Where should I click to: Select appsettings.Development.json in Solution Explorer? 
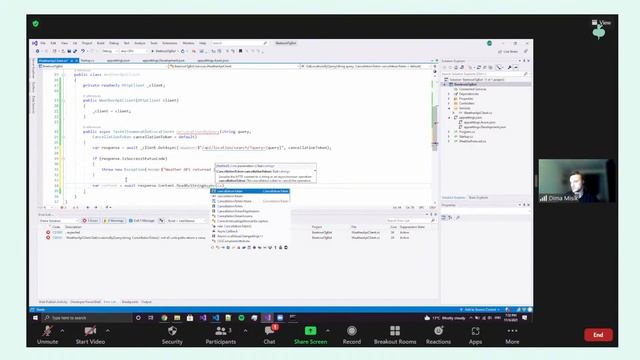(x=484, y=127)
